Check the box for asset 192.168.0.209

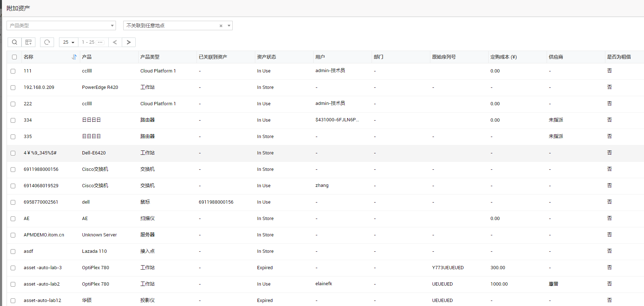click(x=13, y=88)
